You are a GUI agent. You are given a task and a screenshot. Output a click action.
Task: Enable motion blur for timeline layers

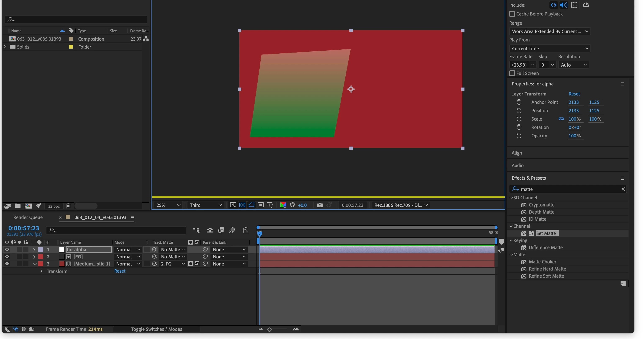[x=232, y=230]
